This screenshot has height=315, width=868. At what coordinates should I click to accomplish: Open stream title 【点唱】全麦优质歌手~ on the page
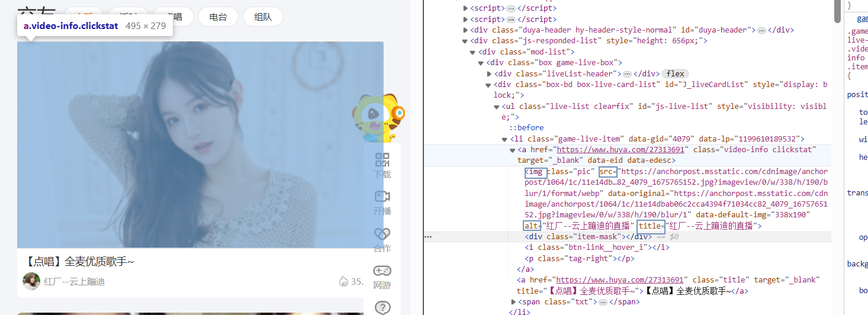pyautogui.click(x=79, y=262)
